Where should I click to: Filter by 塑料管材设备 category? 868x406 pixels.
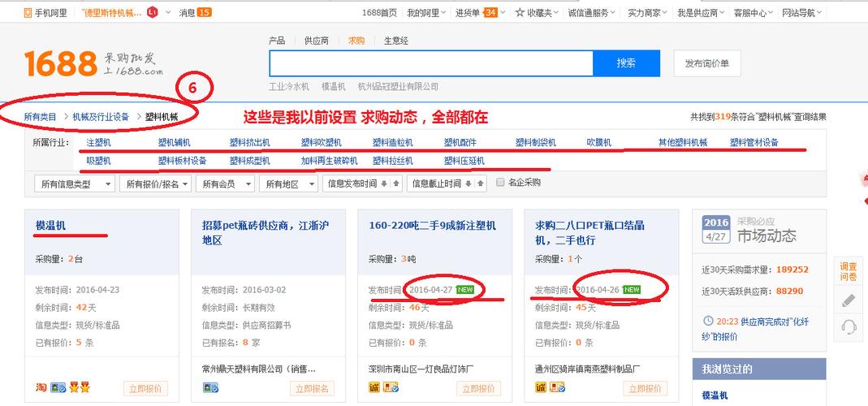pos(754,142)
